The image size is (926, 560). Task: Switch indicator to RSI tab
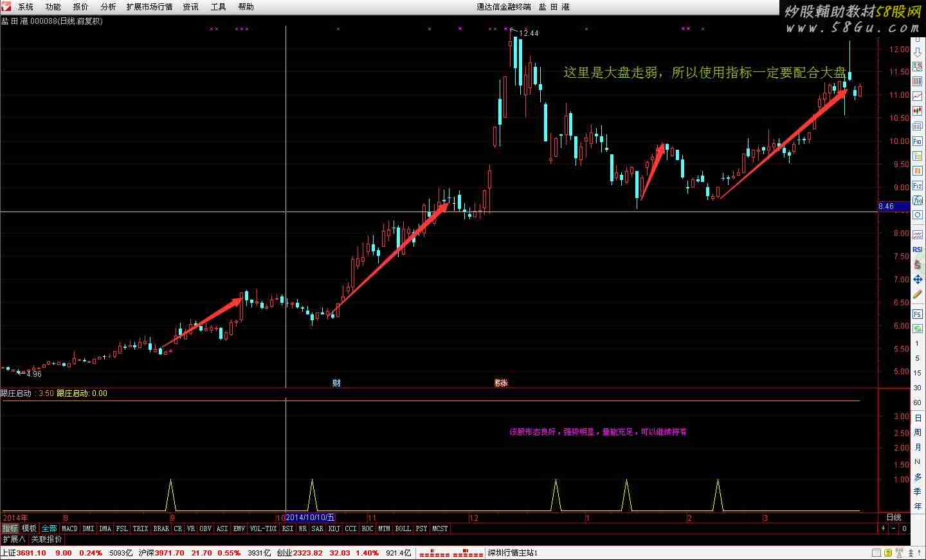[x=287, y=528]
